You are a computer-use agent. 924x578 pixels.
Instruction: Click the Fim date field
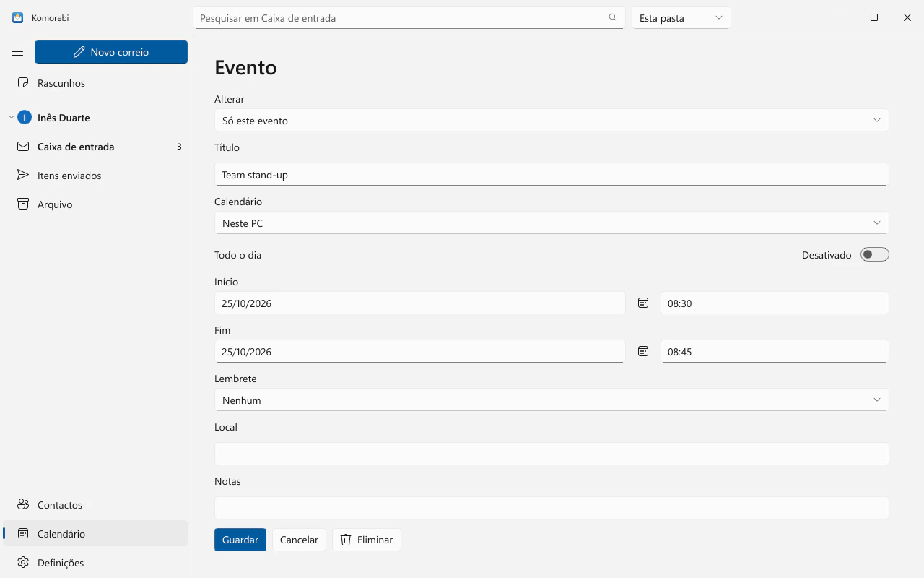click(420, 351)
